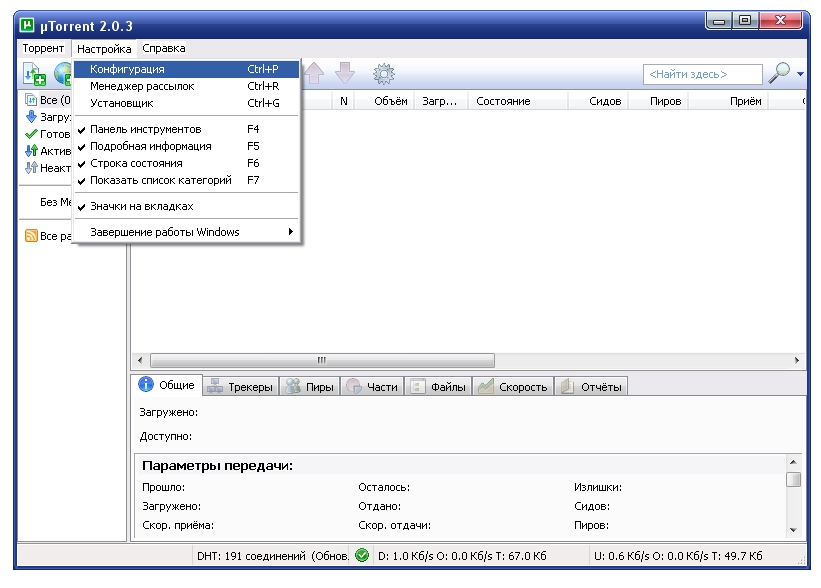Switch to the Скорость tab

(x=513, y=387)
